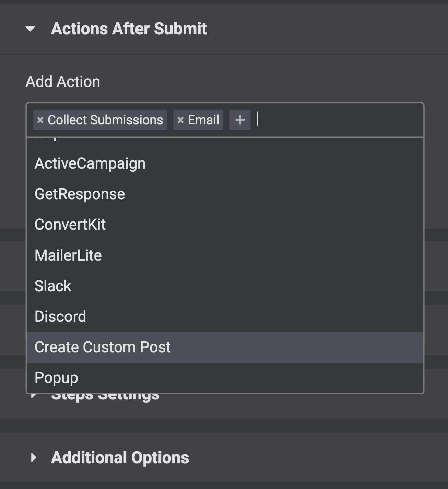Remove the Collect Submissions action tag
Image resolution: width=448 pixels, height=489 pixels.
click(x=40, y=120)
